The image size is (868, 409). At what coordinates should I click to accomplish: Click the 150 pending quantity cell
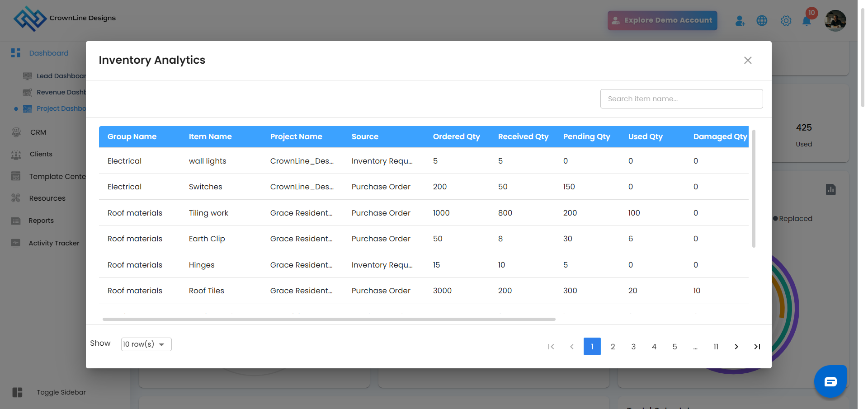569,187
